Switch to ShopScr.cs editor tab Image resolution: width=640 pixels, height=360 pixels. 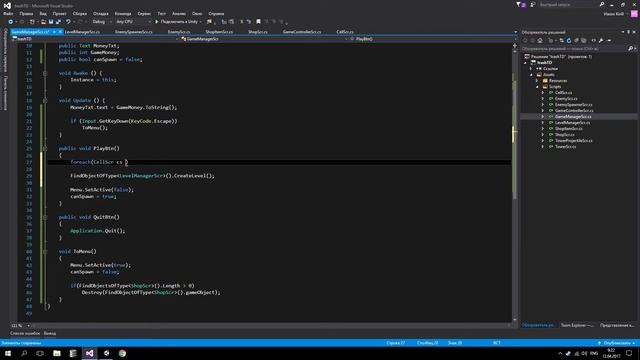(x=258, y=32)
